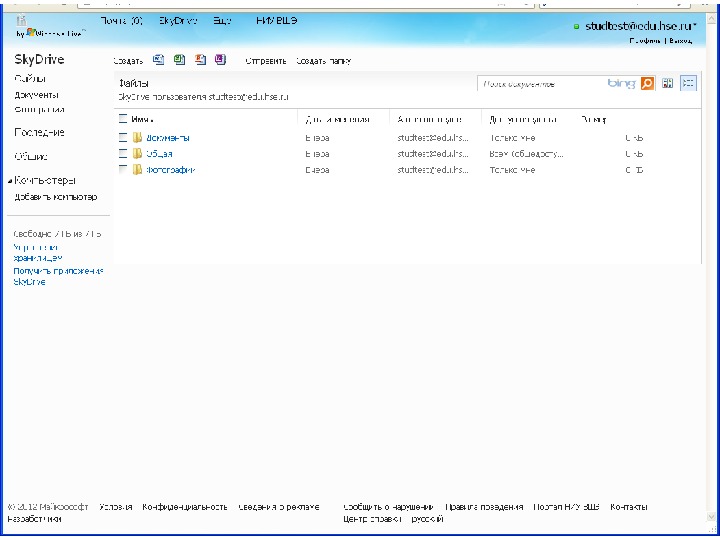Click the Отправить upload button

coord(266,61)
